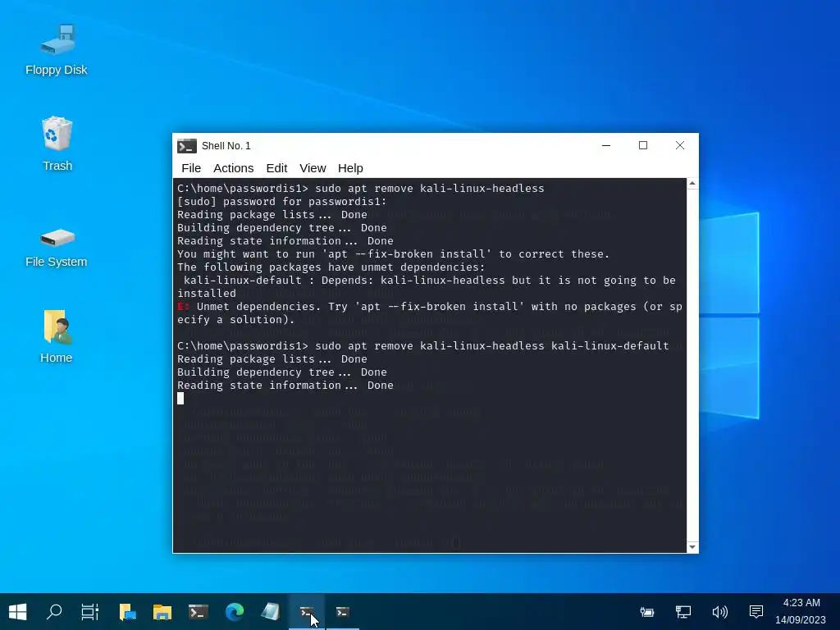Switch to the second terminal taskbar window
Viewport: 840px width, 630px height.
pyautogui.click(x=343, y=612)
